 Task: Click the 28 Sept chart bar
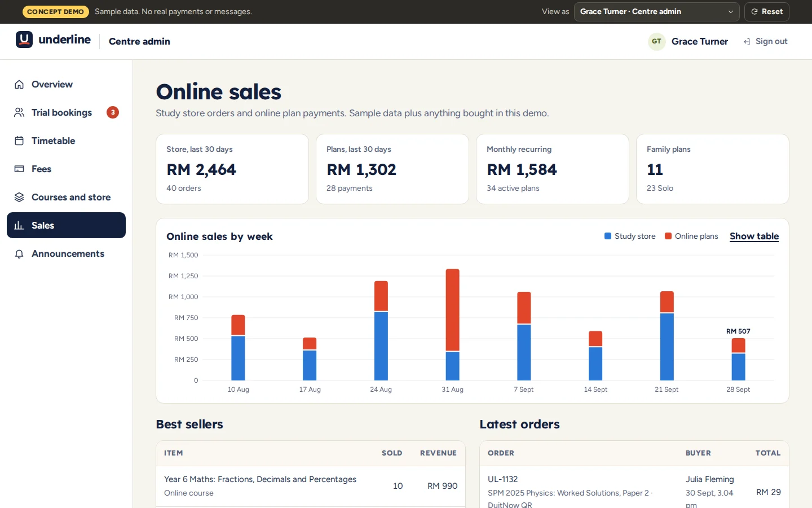(738, 359)
